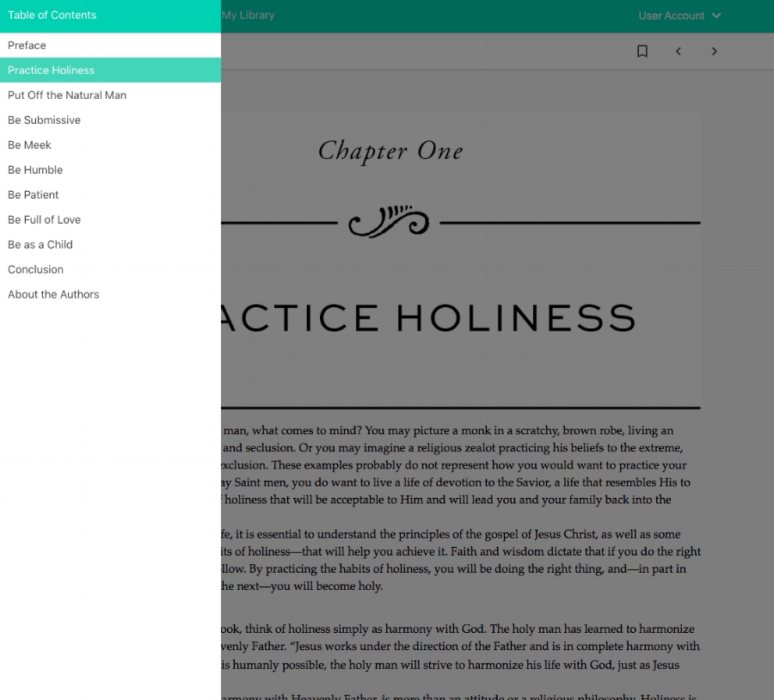
Task: Collapse the Table of Contents panel
Action: point(52,15)
